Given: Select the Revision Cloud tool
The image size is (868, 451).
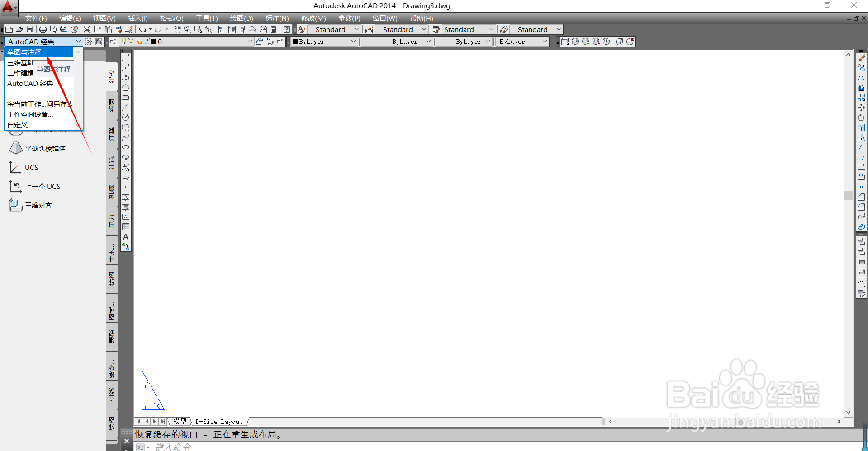Looking at the screenshot, I should pos(126,127).
